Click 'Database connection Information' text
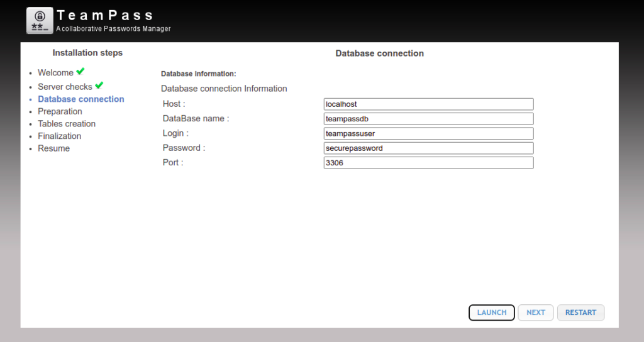644x342 pixels. tap(224, 89)
